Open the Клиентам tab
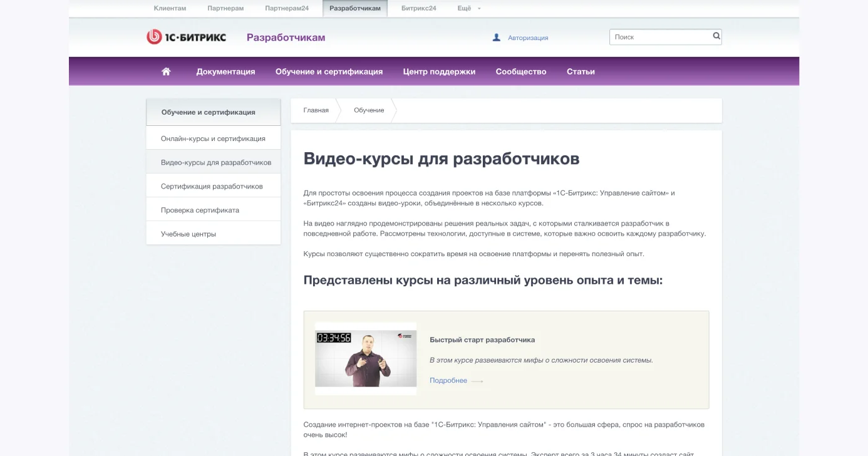 [169, 8]
